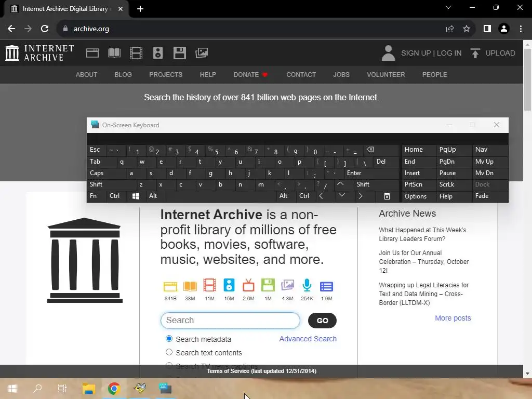
Task: Toggle left Alt key on On-Screen Keyboard
Action: coord(156,196)
